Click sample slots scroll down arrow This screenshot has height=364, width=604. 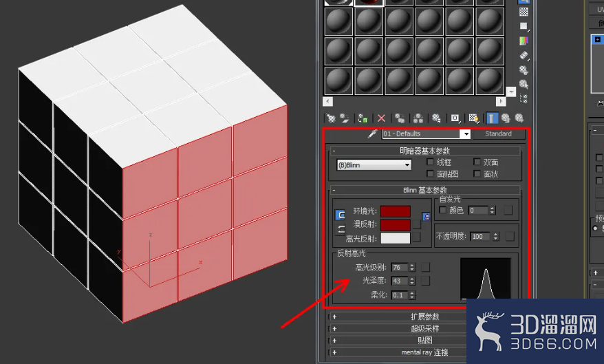pos(511,92)
